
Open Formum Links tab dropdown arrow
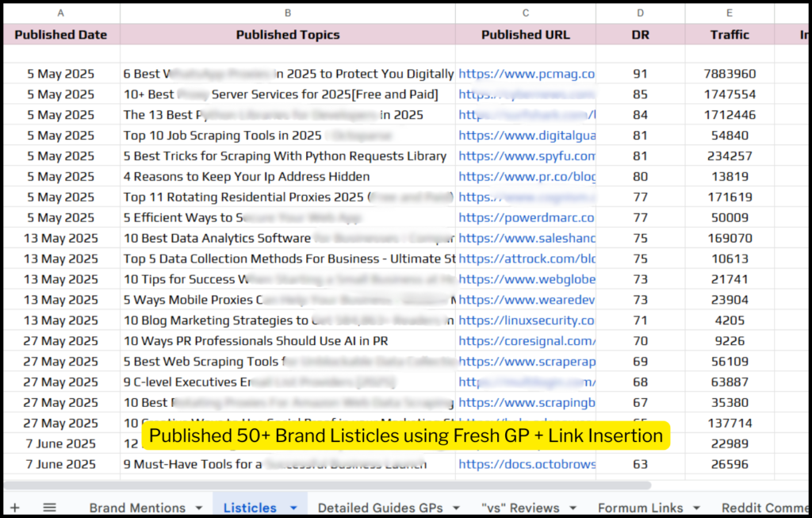tap(696, 508)
